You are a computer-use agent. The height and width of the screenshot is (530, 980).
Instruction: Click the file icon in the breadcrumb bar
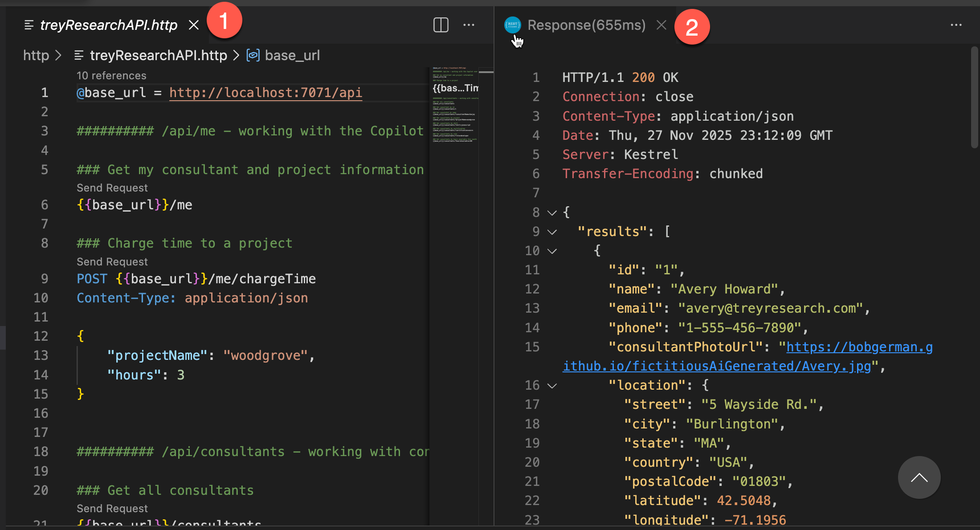(78, 55)
